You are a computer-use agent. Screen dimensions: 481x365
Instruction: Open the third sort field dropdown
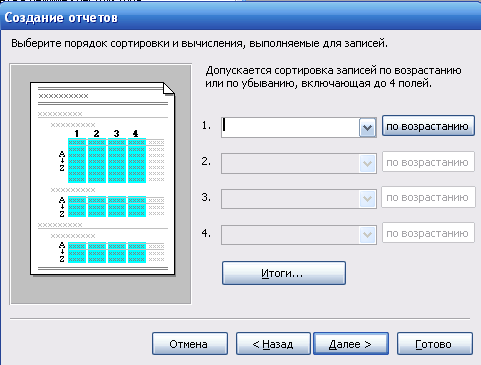click(367, 199)
